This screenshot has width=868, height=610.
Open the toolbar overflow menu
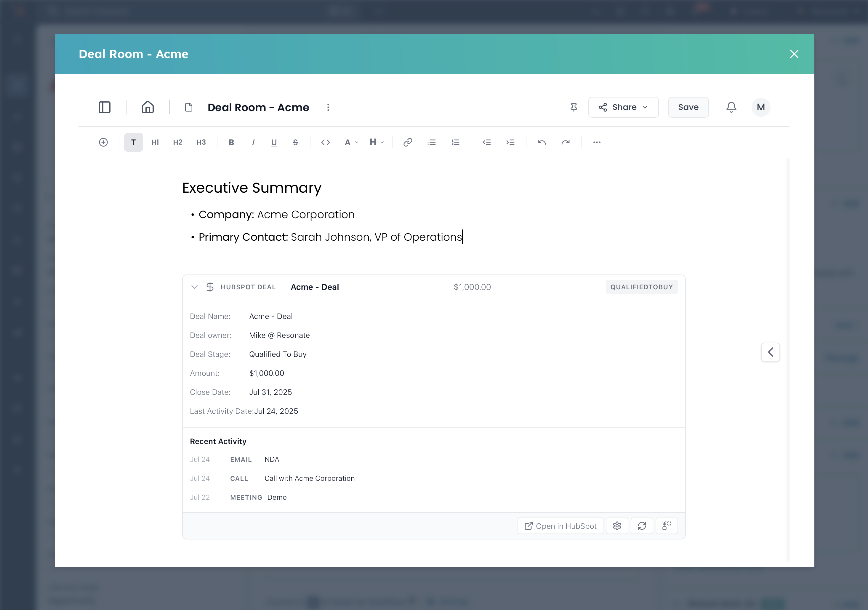[597, 142]
